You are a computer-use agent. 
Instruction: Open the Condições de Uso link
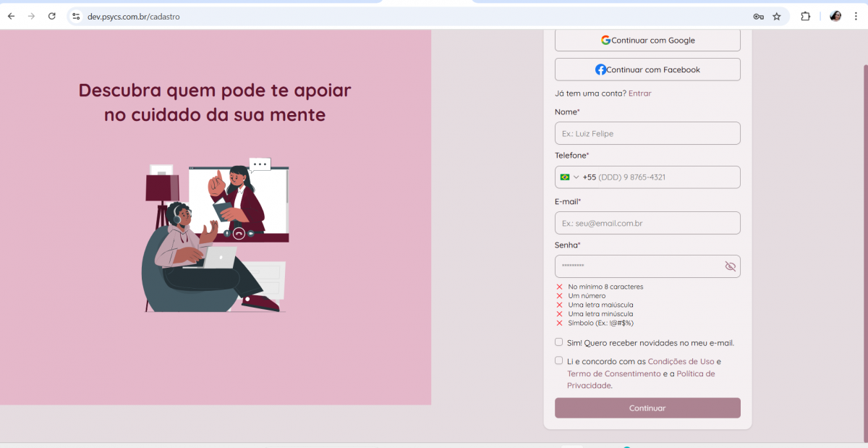681,362
